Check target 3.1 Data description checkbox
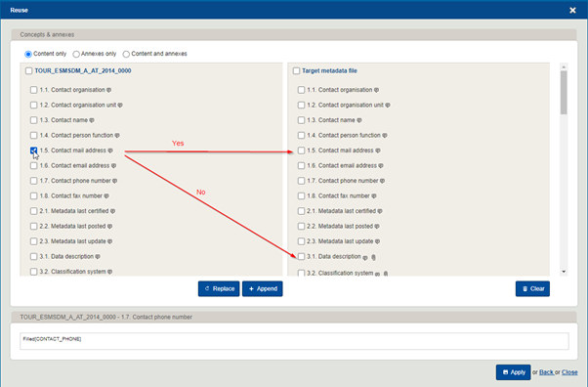The image size is (588, 387). [301, 257]
